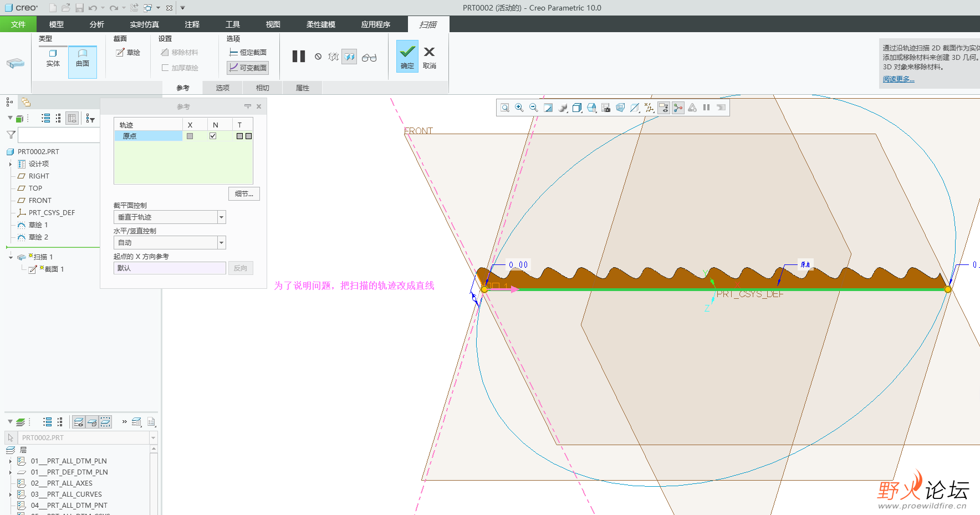Toggle the X checkbox for 原点 trajectory
The width and height of the screenshot is (980, 515).
[x=190, y=136]
